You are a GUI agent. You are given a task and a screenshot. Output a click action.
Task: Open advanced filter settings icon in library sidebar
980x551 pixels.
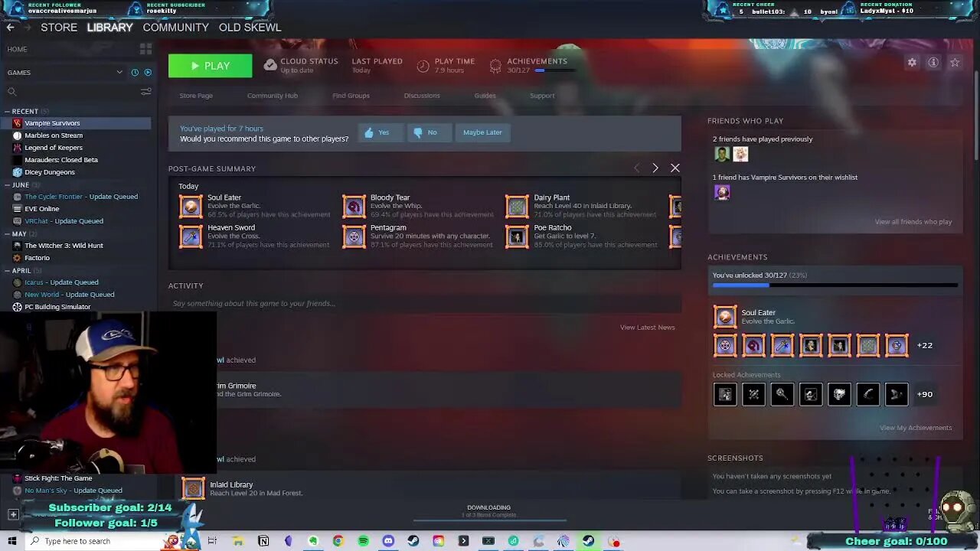pyautogui.click(x=145, y=92)
